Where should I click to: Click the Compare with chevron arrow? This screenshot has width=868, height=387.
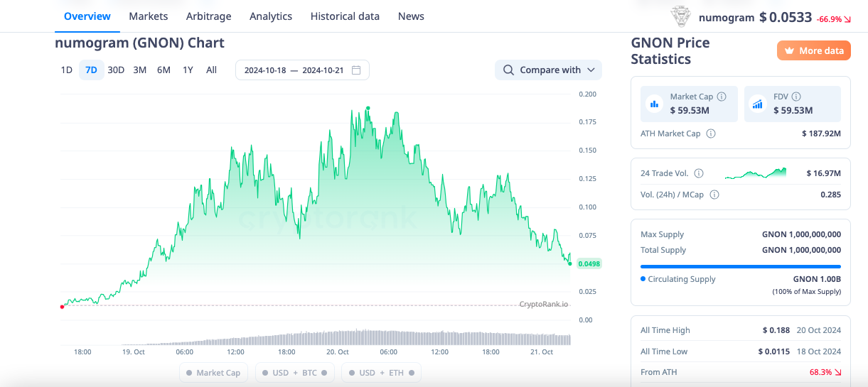pos(591,70)
